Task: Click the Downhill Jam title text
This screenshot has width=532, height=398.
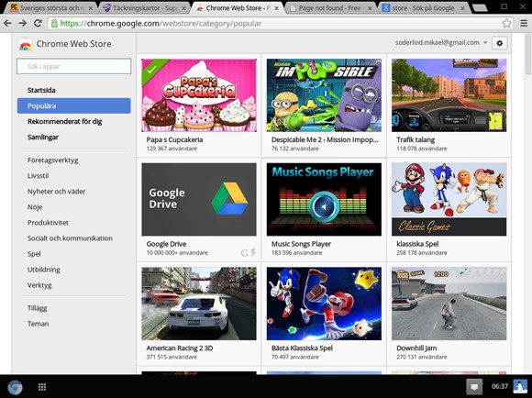Action: coord(416,348)
